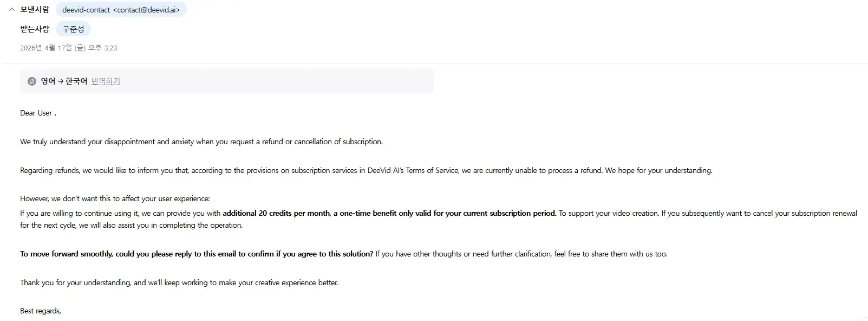The width and height of the screenshot is (868, 321).
Task: Click the email date 2026년 4월 17일
Action: (x=68, y=48)
